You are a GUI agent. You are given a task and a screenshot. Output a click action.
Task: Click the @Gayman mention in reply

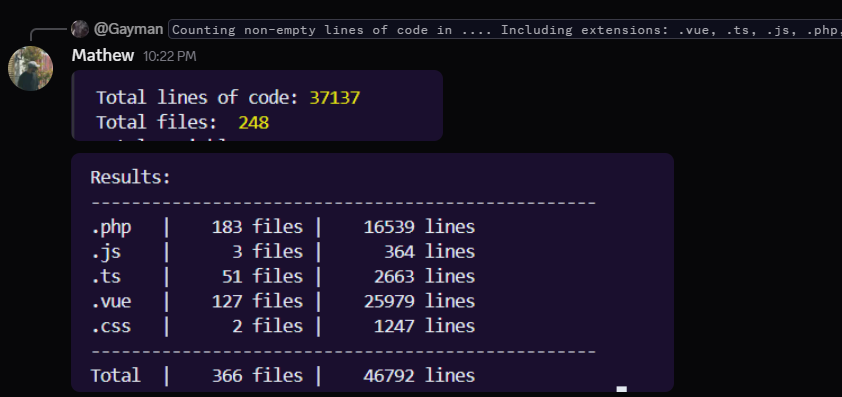128,29
